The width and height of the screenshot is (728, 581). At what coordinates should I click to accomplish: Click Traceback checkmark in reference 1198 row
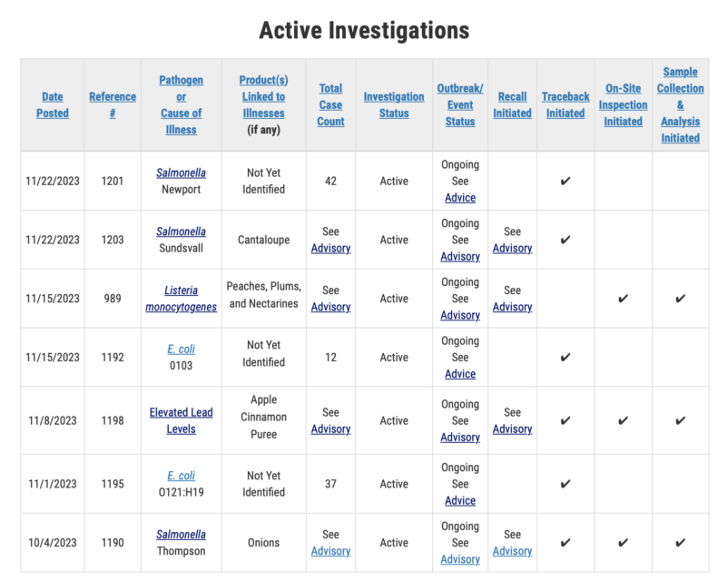pos(565,421)
